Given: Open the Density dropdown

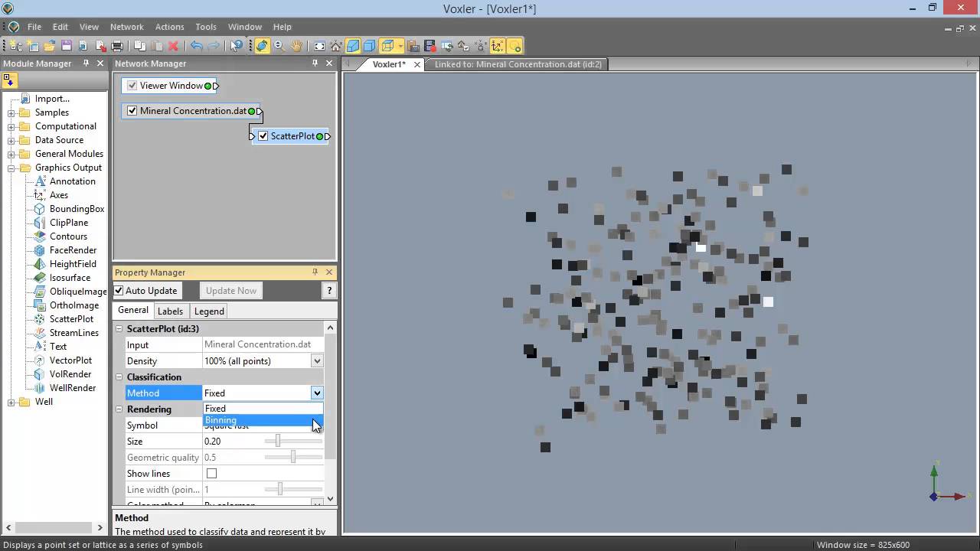Looking at the screenshot, I should pos(317,361).
